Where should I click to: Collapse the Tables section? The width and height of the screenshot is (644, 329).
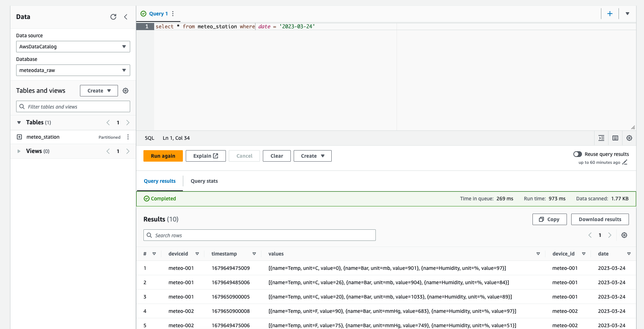[19, 123]
